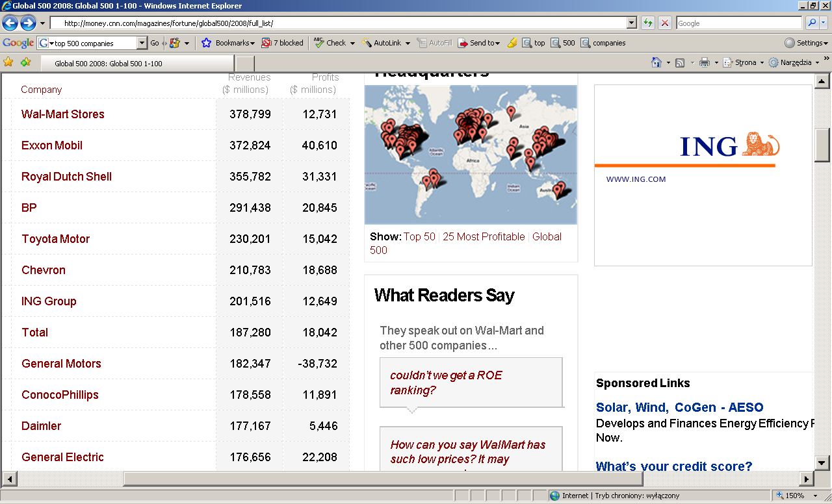This screenshot has height=504, width=832.
Task: Open 'What's your credit score?' sponsored link
Action: click(674, 466)
